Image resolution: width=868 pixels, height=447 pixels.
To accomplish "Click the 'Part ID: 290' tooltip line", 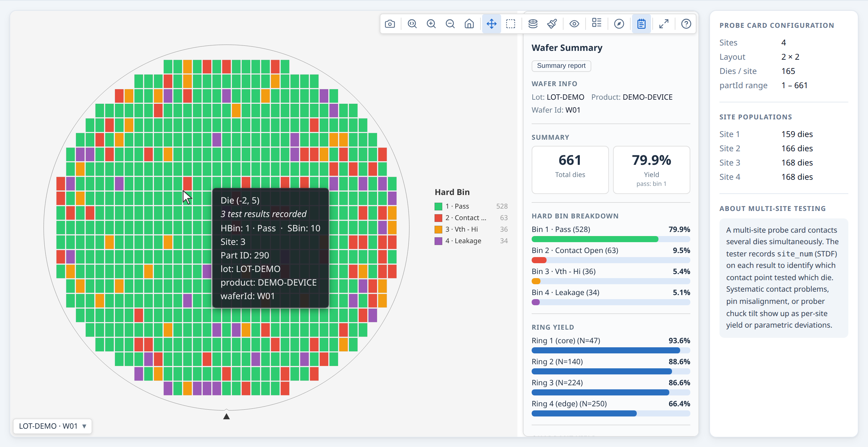I will [x=245, y=255].
